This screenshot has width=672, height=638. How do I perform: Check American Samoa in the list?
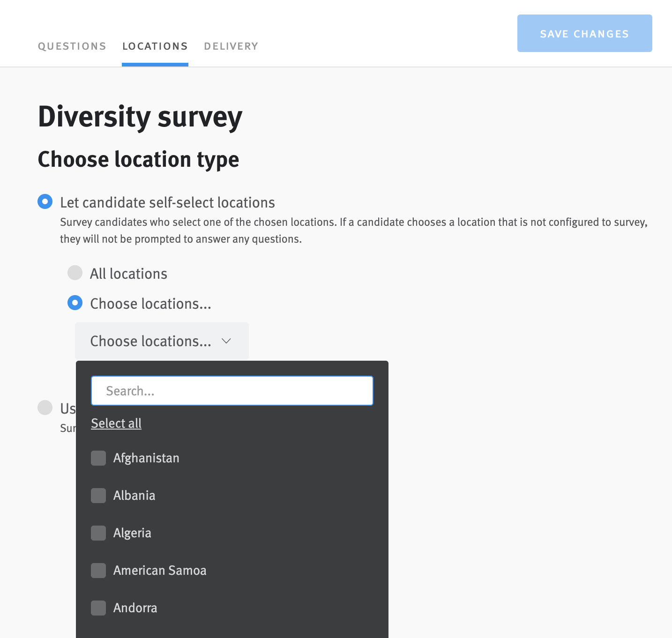pos(98,571)
